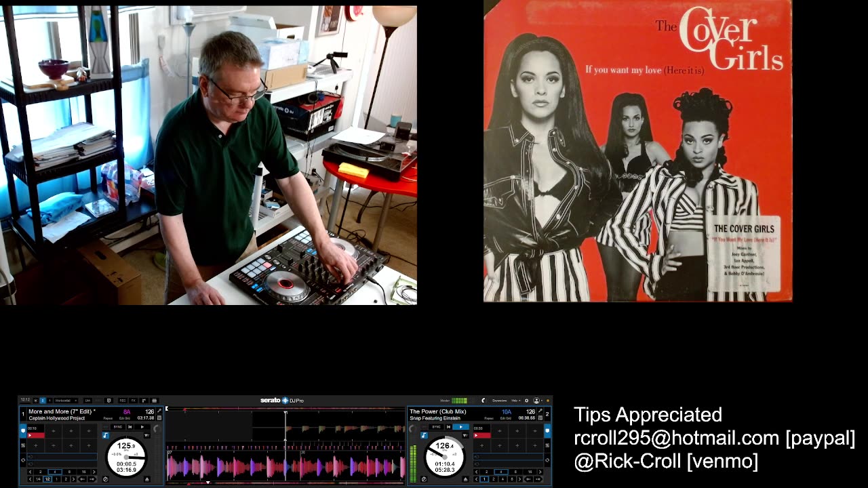Open user profile account menu
Image resolution: width=868 pixels, height=488 pixels.
point(537,401)
